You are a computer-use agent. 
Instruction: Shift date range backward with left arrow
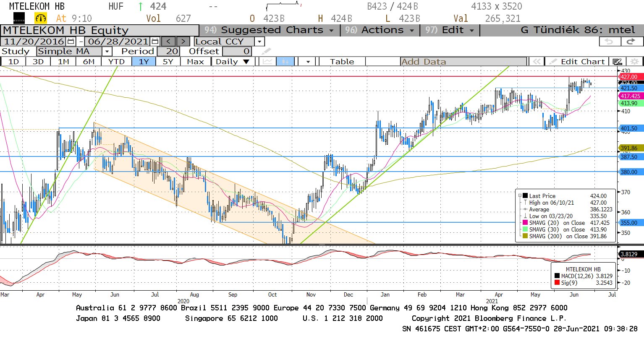168,42
